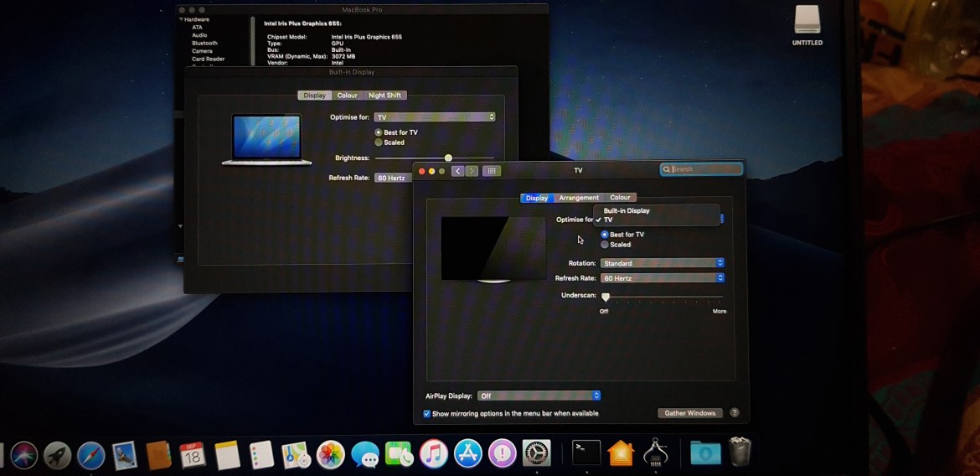Select Bluetooth in System Information sidebar
Viewport: 980px width, 476px height.
204,44
